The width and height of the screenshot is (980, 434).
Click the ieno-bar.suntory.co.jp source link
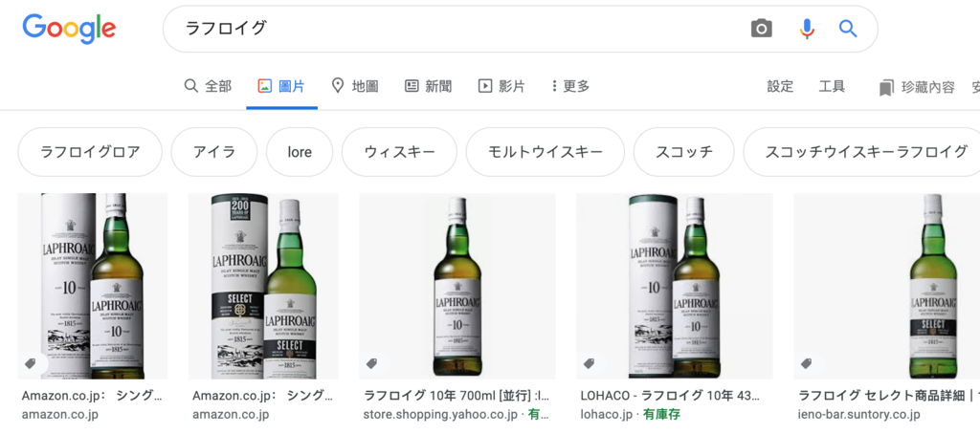[858, 414]
